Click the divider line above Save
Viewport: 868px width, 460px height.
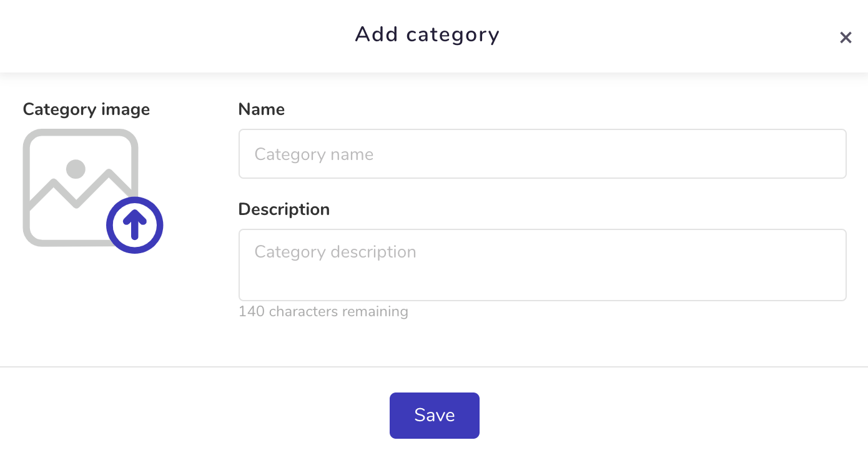(x=434, y=366)
